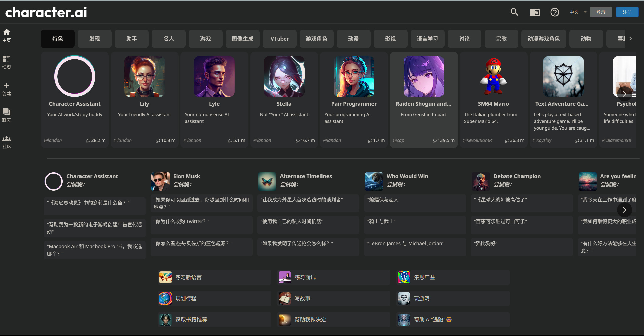The height and width of the screenshot is (336, 644).
Task: Open the search magnifier icon
Action: 514,12
